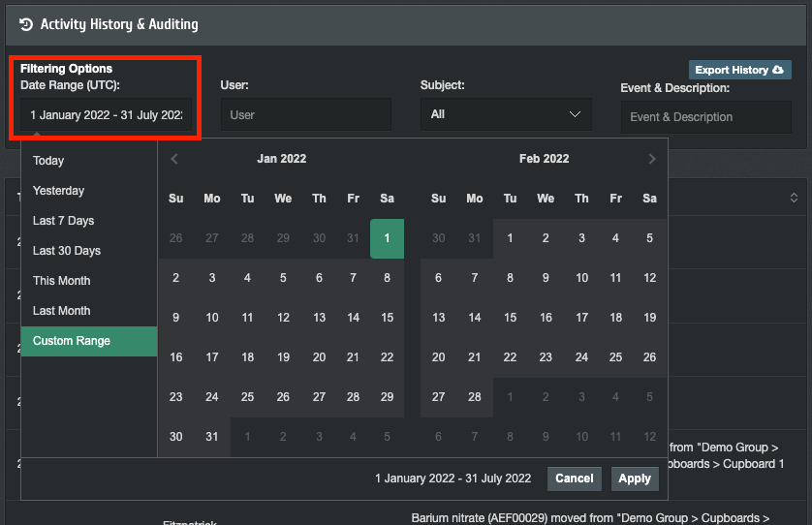
Task: Click the Cancel button
Action: pos(575,479)
